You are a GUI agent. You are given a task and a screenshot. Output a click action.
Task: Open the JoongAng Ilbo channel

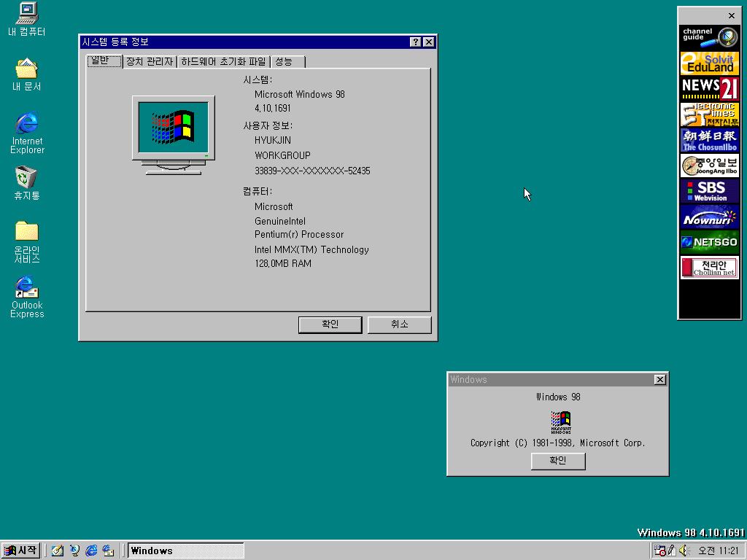pos(709,166)
